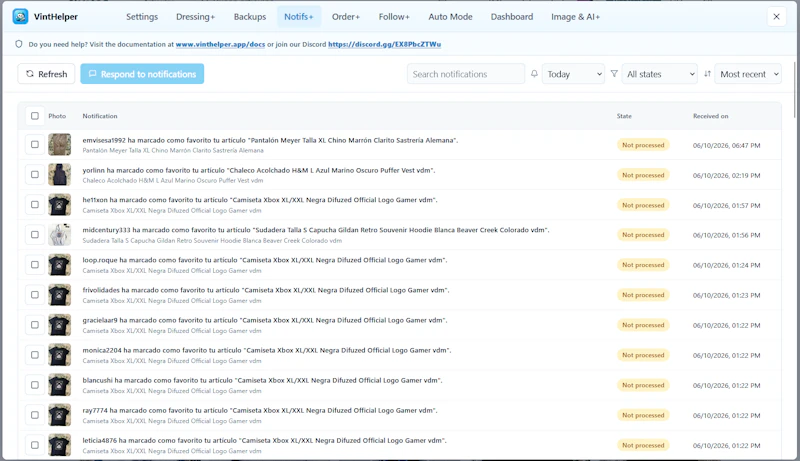This screenshot has height=461, width=800.
Task: Open thumbnail for he11xon's Xbox shirt
Action: (60, 205)
